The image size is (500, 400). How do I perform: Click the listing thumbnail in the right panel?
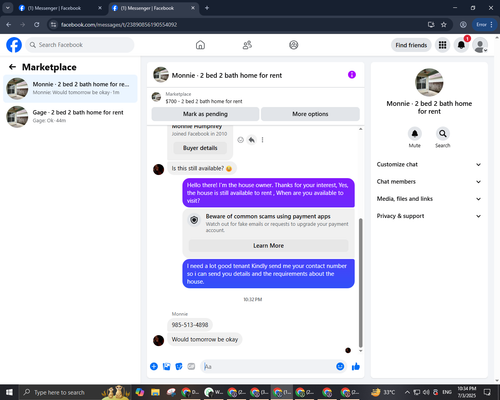[429, 82]
